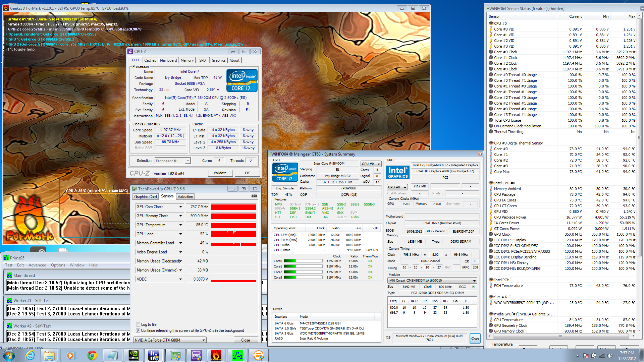Click Intel Graphics logo in System Summary
The height and width of the screenshot is (362, 644).
(398, 172)
